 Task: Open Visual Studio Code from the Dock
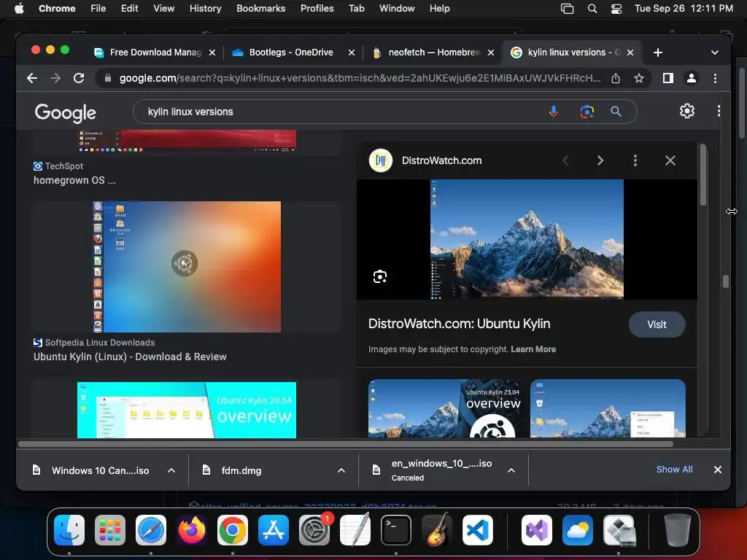point(478,530)
